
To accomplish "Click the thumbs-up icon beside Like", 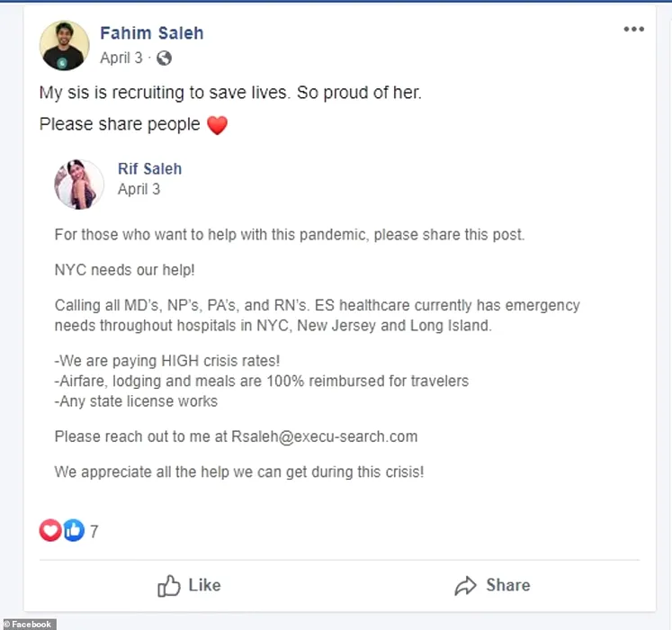I will click(169, 586).
